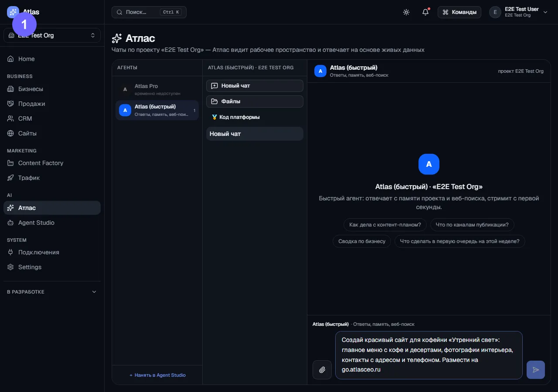
Task: Open Settings in the sidebar
Action: [x=52, y=267]
